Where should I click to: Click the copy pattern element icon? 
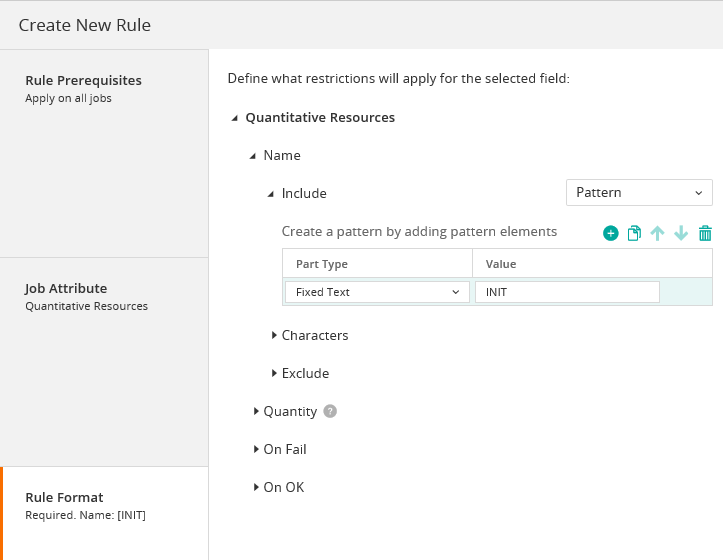[634, 233]
